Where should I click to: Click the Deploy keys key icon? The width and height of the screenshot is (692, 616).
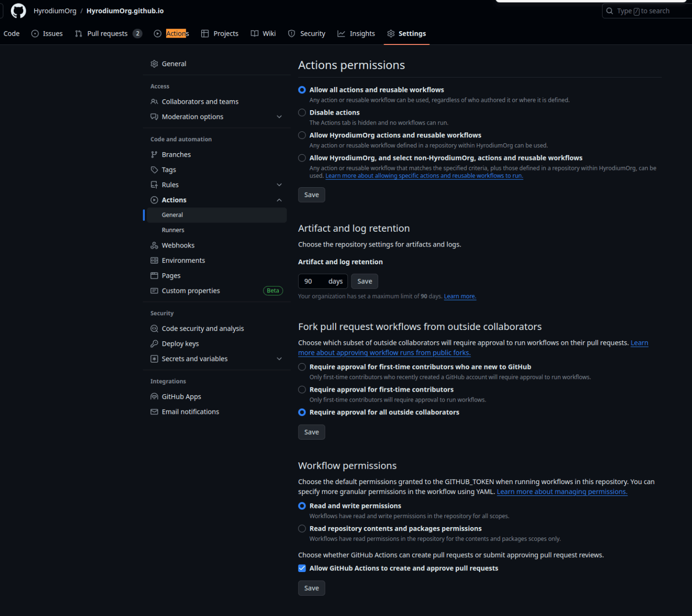(154, 344)
